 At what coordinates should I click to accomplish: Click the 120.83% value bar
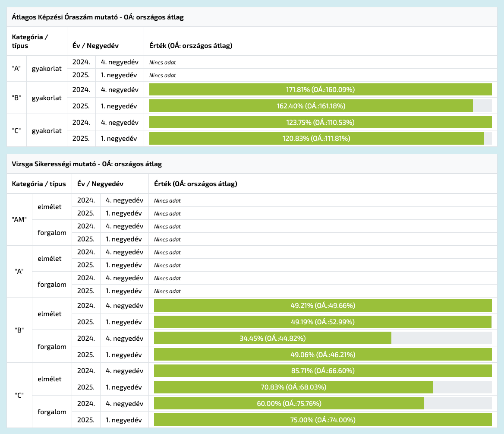coord(316,139)
